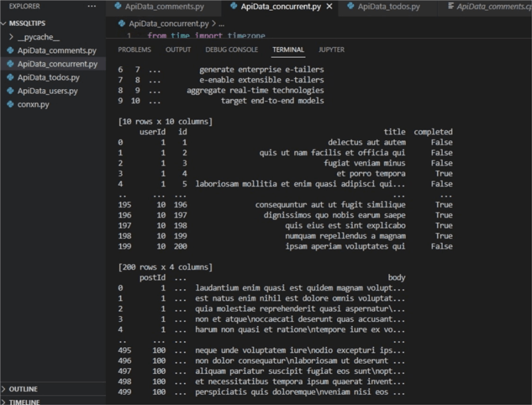Open the PROBLEMS panel tab
This screenshot has height=405, width=532.
click(134, 50)
